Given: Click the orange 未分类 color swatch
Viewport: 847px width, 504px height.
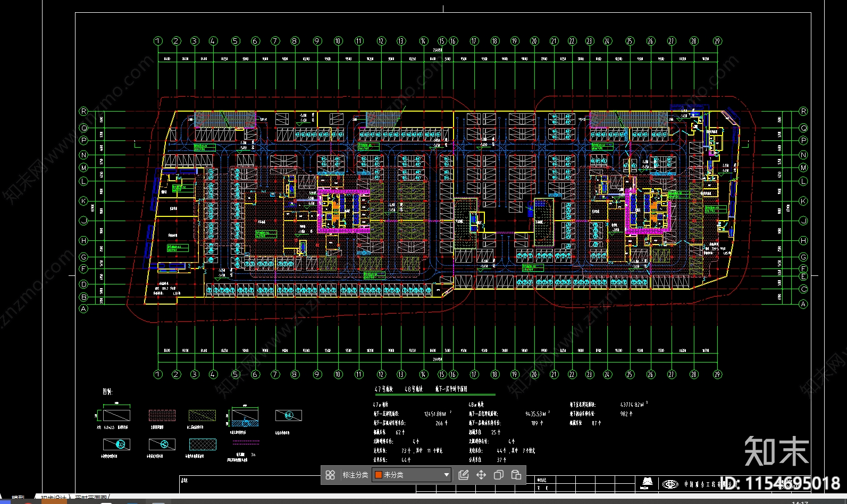Looking at the screenshot, I should (379, 475).
